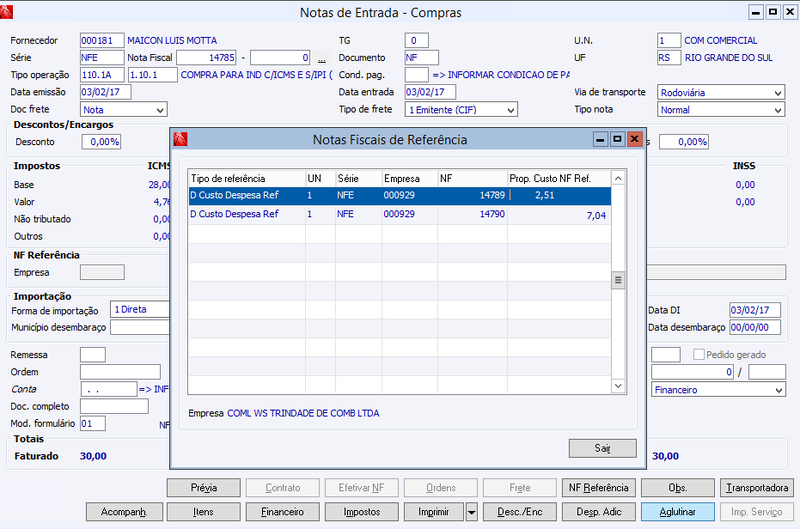Toggle the Pedido gerado checkbox

pos(698,355)
